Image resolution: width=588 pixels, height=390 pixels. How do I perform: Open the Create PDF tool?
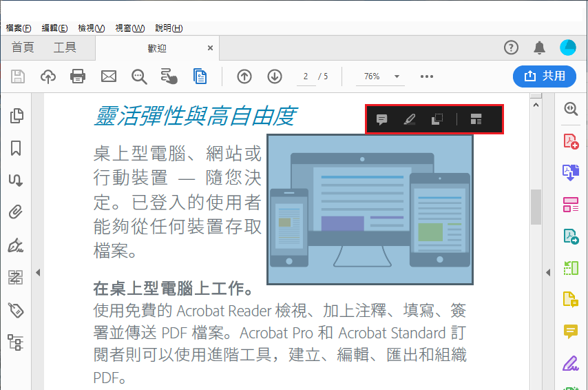pyautogui.click(x=571, y=141)
